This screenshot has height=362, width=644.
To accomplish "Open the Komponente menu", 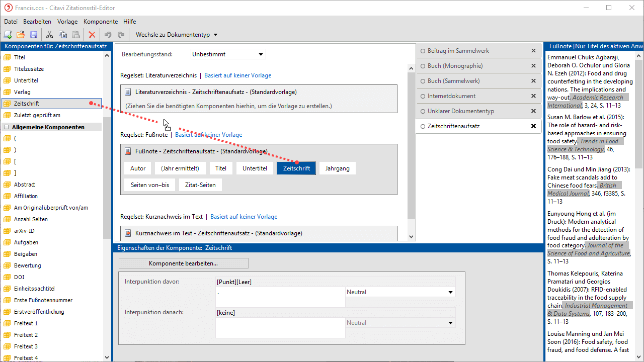I will click(101, 22).
